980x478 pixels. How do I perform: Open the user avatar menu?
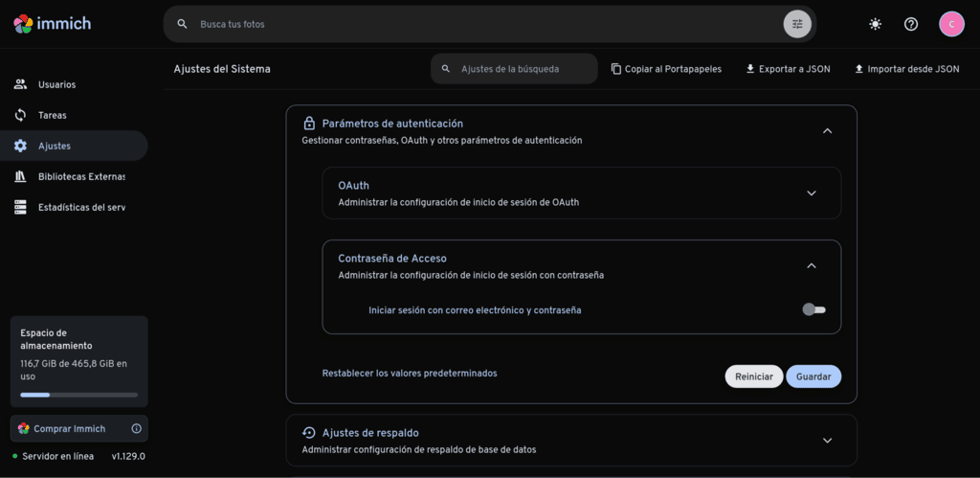coord(951,24)
